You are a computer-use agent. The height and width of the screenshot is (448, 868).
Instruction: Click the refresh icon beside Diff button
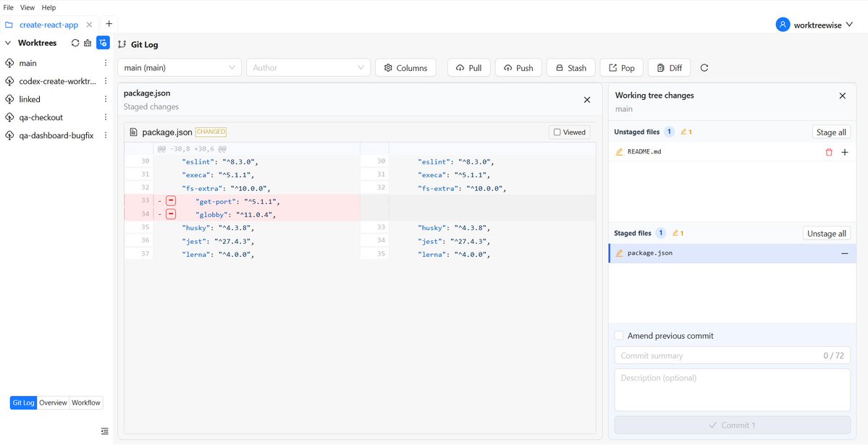tap(704, 67)
